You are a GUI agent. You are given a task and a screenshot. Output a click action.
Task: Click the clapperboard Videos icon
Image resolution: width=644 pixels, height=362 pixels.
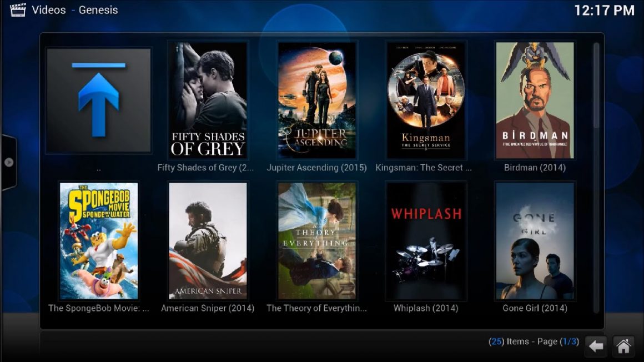pyautogui.click(x=18, y=9)
